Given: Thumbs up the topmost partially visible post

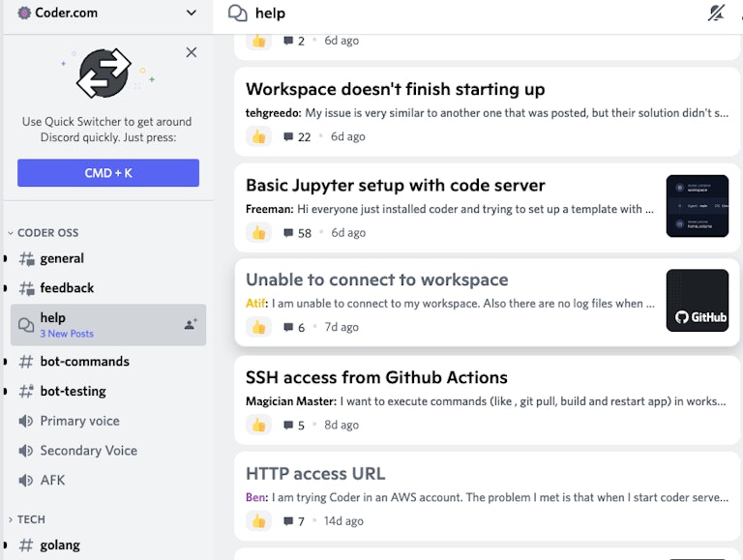Looking at the screenshot, I should coord(258,42).
